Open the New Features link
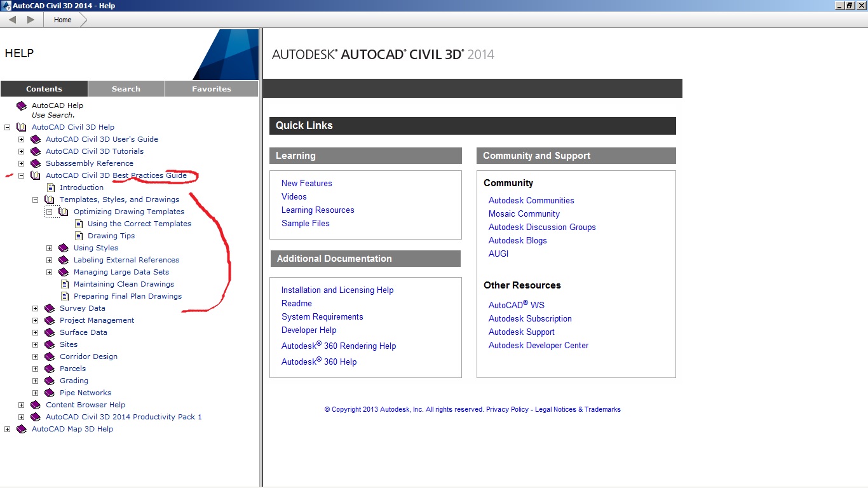 pos(307,183)
